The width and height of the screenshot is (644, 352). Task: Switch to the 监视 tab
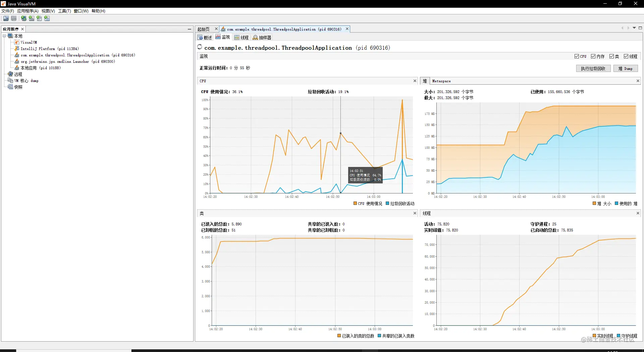(223, 37)
